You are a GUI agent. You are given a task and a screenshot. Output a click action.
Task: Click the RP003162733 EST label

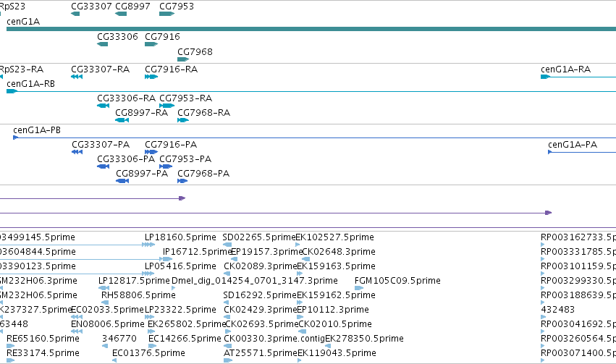[x=578, y=237]
